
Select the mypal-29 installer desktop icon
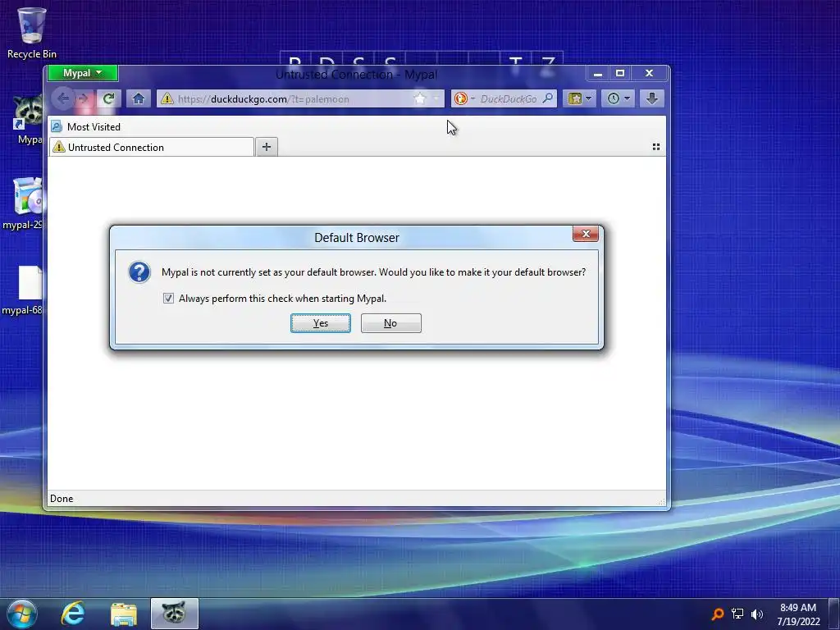point(24,203)
